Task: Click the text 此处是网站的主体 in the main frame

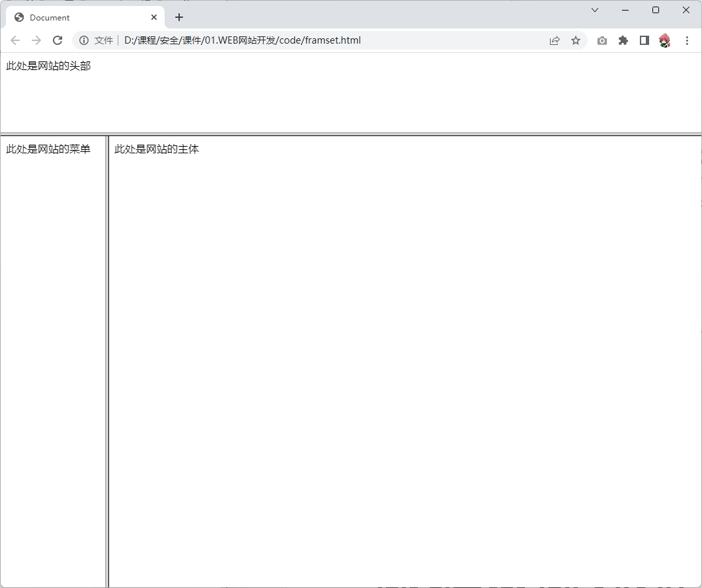Action: tap(157, 149)
